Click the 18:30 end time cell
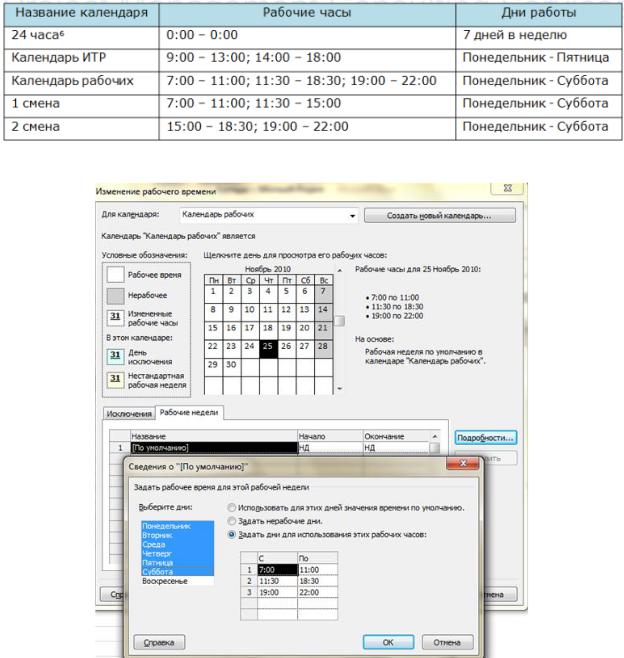The width and height of the screenshot is (624, 658). [x=317, y=581]
